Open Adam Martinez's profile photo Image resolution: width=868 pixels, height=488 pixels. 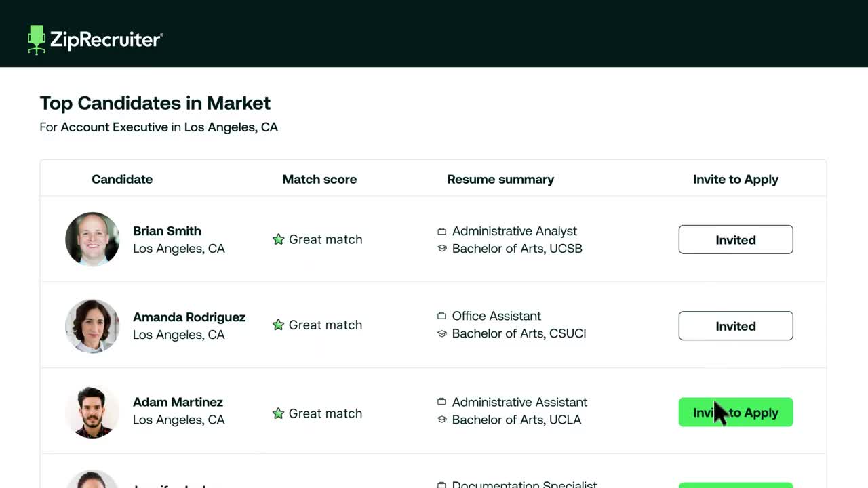(92, 412)
